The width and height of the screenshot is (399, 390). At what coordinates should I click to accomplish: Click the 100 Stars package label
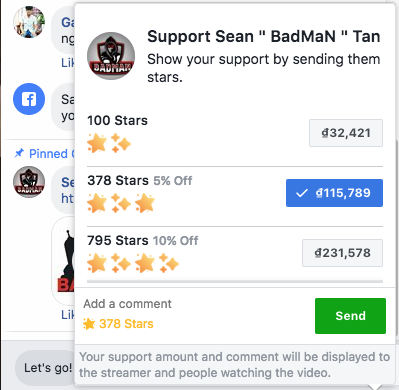(117, 120)
